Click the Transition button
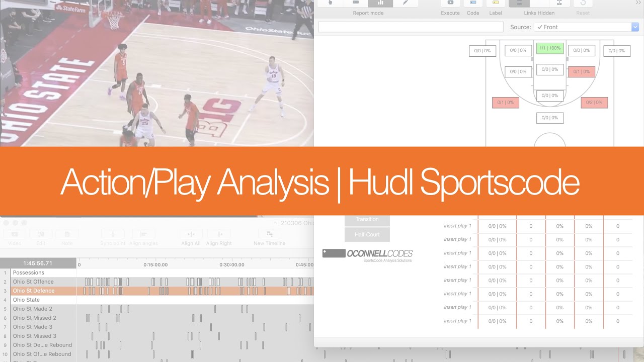 click(x=367, y=220)
